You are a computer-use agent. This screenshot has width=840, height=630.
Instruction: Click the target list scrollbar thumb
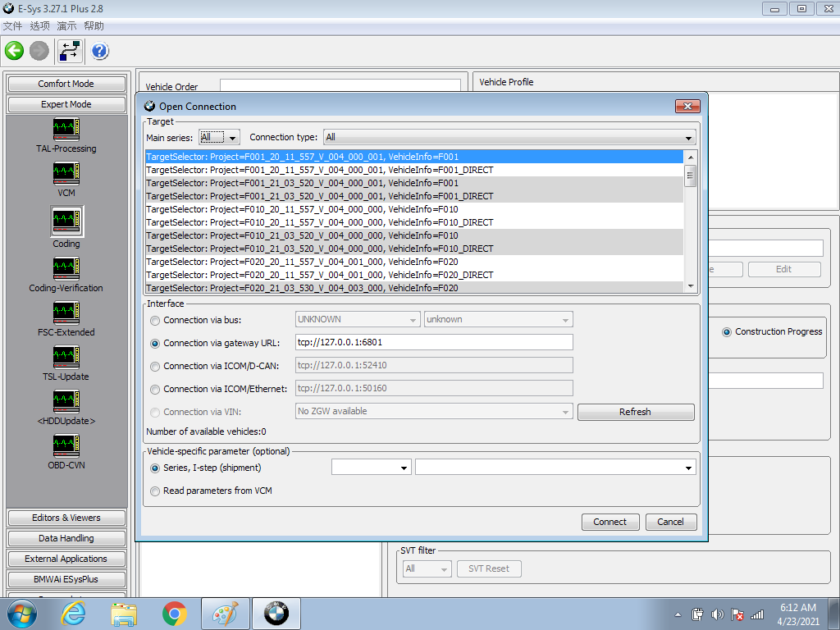(691, 176)
